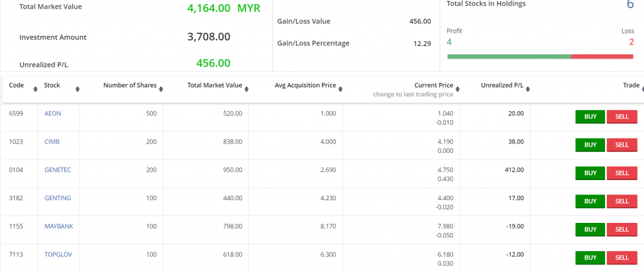The height and width of the screenshot is (272, 644).
Task: Select stock code 3182 cell
Action: [x=16, y=198]
